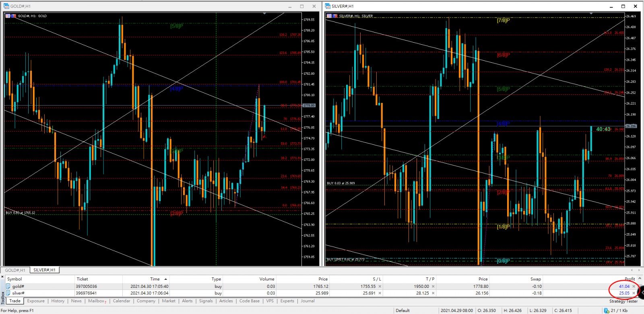Open the Journal tab
The image size is (644, 314).
point(308,301)
